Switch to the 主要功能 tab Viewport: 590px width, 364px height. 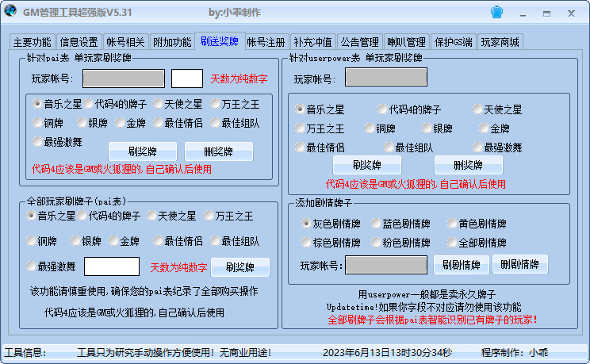tap(33, 42)
